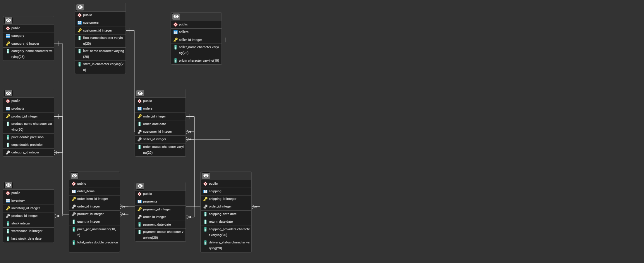
Task: Click the primary key icon beside customer_id
Action: coord(79,30)
